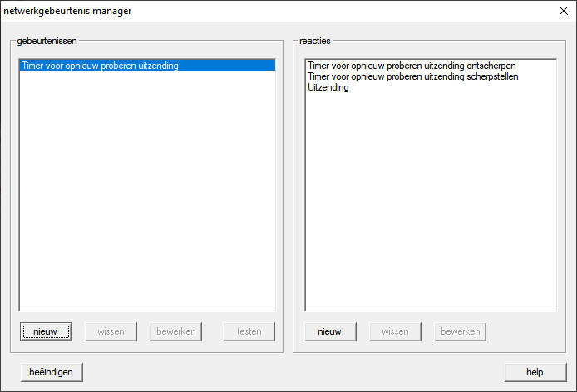The image size is (577, 392).
Task: Click the wissen button under reacties
Action: [395, 331]
